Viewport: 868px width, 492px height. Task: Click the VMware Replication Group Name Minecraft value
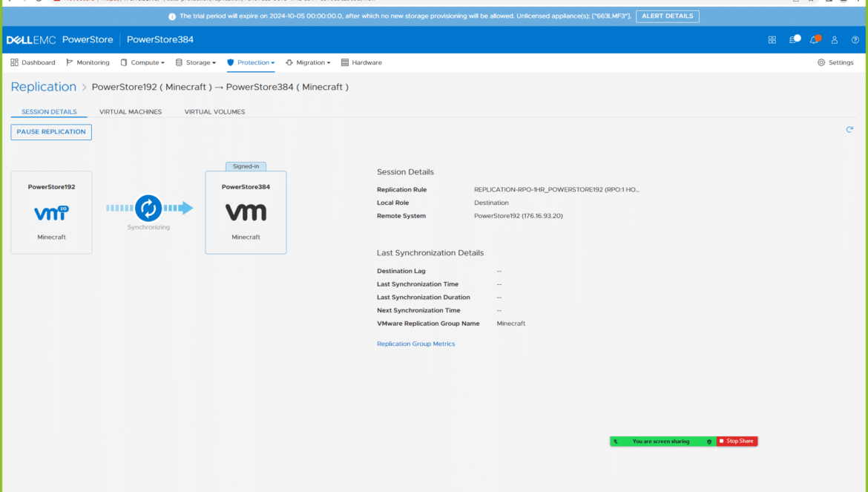click(x=511, y=324)
